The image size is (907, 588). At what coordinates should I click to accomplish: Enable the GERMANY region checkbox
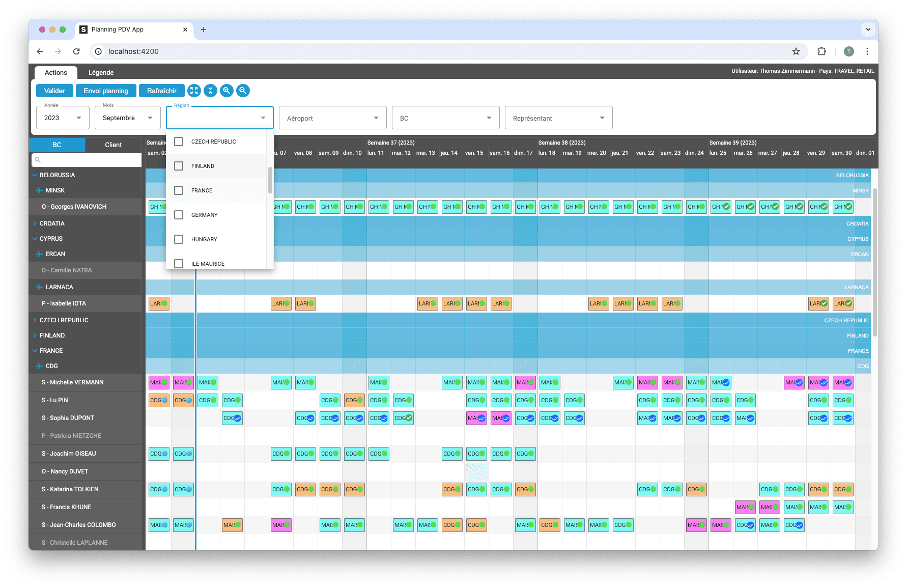click(x=178, y=215)
